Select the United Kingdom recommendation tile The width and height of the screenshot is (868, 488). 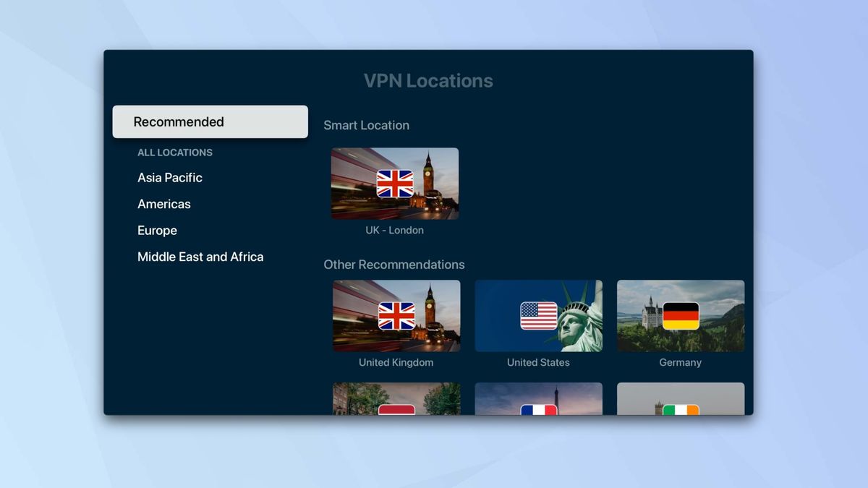pos(396,315)
